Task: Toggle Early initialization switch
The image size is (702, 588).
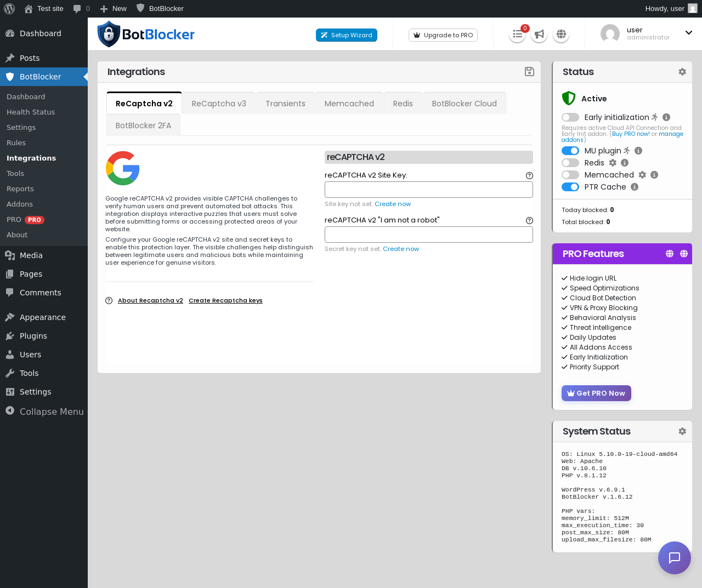Action: pyautogui.click(x=570, y=117)
